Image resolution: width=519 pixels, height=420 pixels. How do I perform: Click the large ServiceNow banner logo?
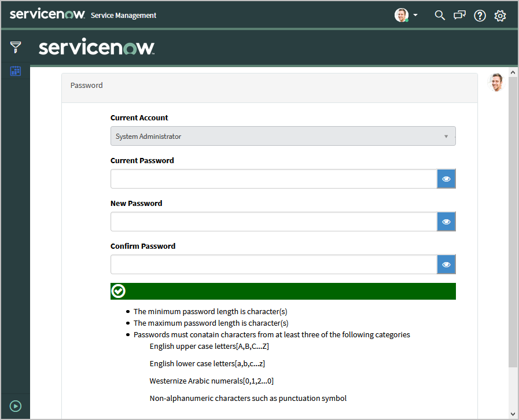97,47
